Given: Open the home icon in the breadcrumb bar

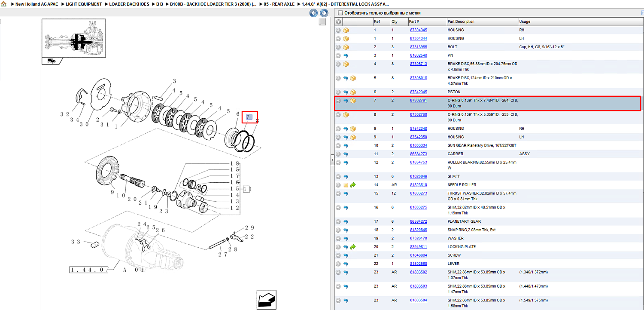Looking at the screenshot, I should (x=3, y=4).
